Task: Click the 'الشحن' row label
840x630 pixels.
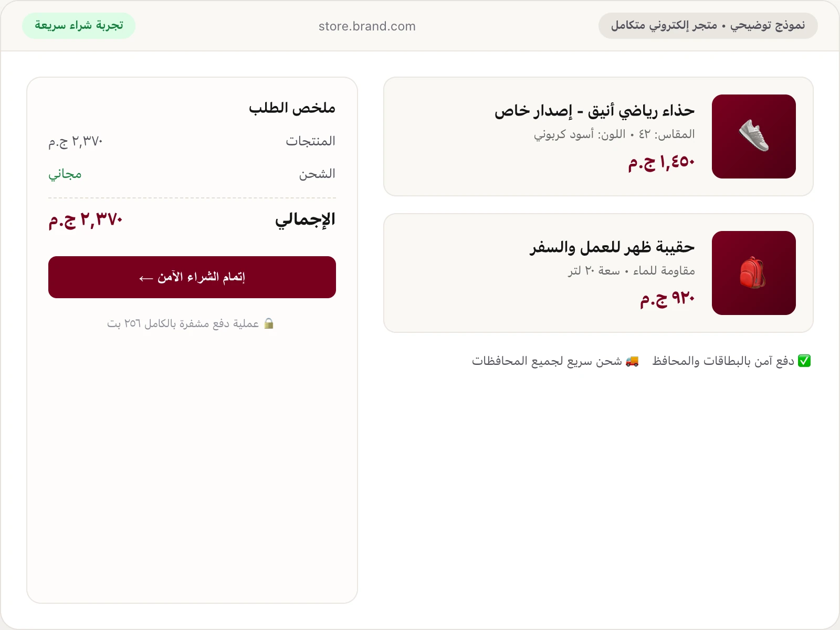Action: pos(317,174)
